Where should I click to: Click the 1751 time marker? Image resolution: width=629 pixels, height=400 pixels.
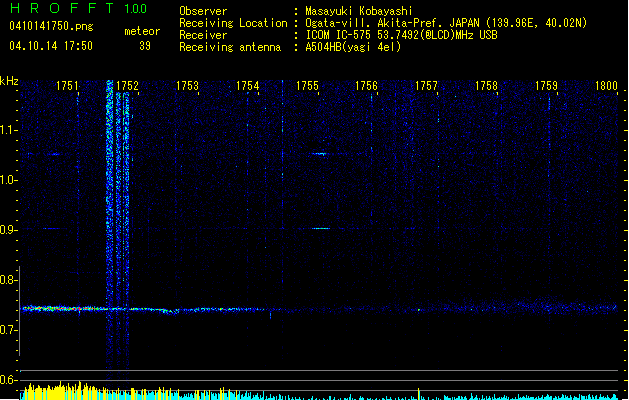tap(67, 86)
